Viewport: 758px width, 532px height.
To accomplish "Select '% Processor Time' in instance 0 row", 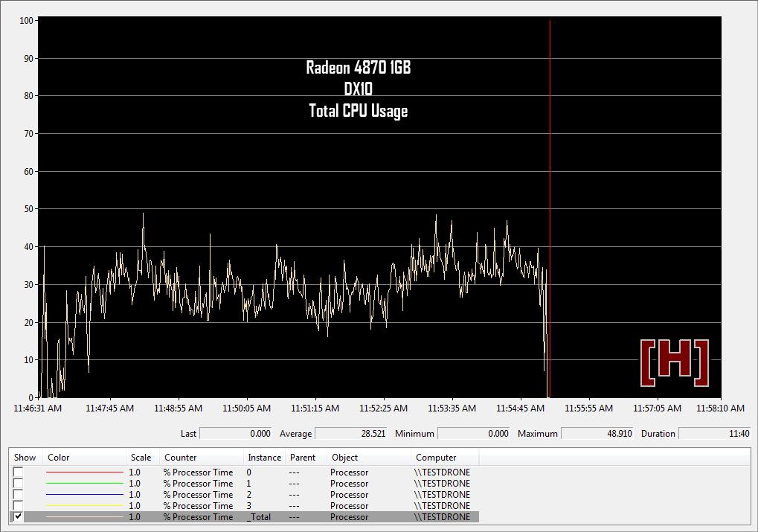I will point(198,472).
